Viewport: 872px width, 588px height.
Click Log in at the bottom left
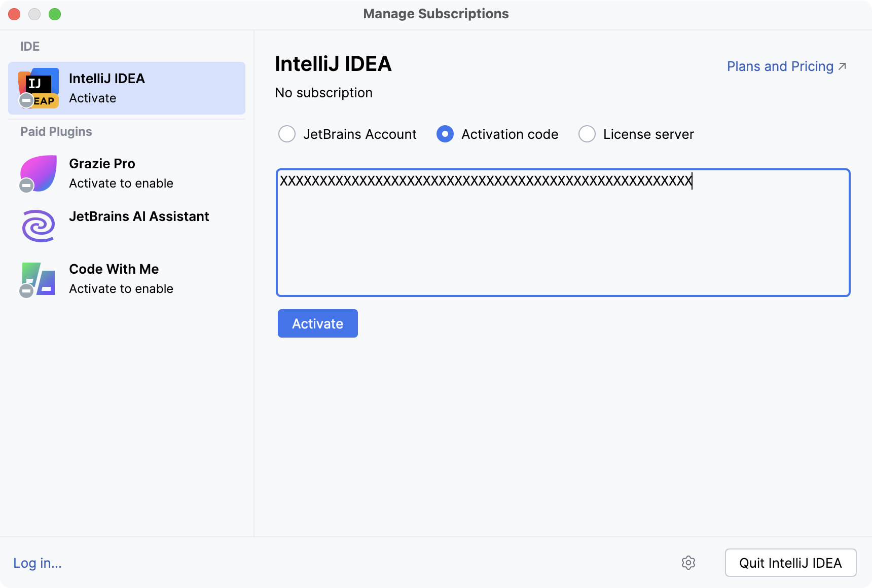tap(37, 563)
